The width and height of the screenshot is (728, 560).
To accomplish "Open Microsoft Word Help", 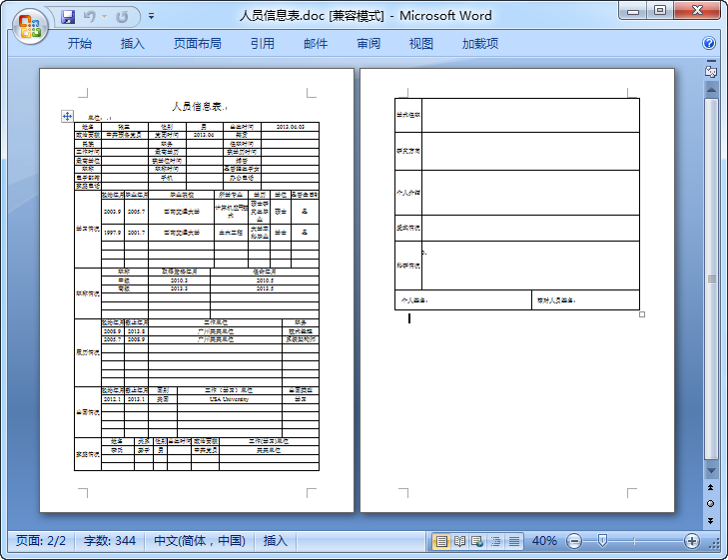I will [x=709, y=43].
